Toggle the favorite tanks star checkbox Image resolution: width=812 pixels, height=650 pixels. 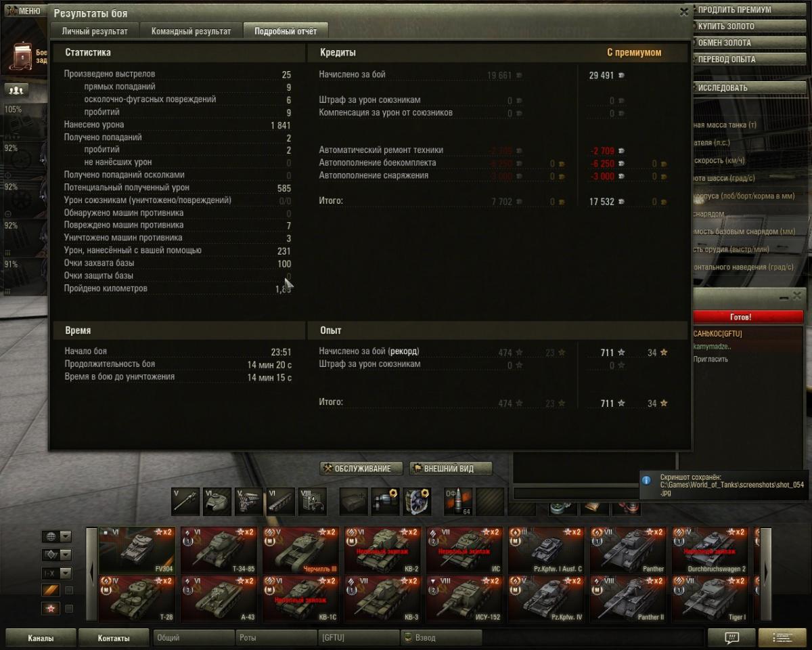(69, 609)
